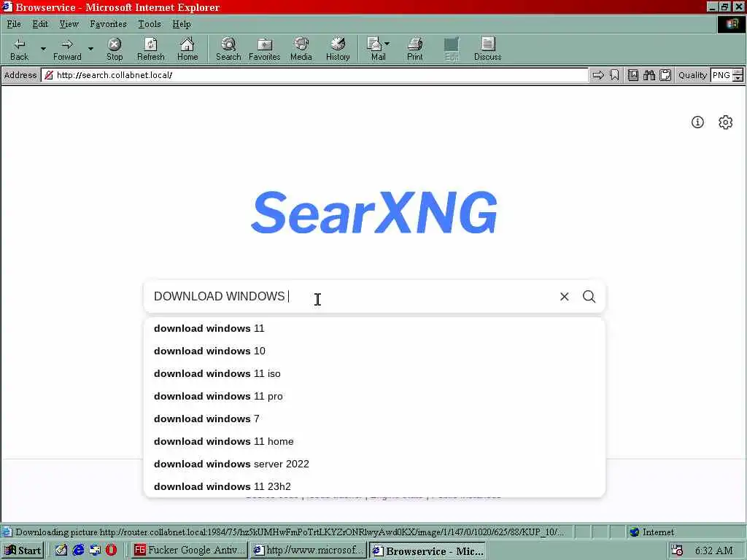The width and height of the screenshot is (747, 560).
Task: Click the Internet zone status bar entry
Action: point(651,532)
